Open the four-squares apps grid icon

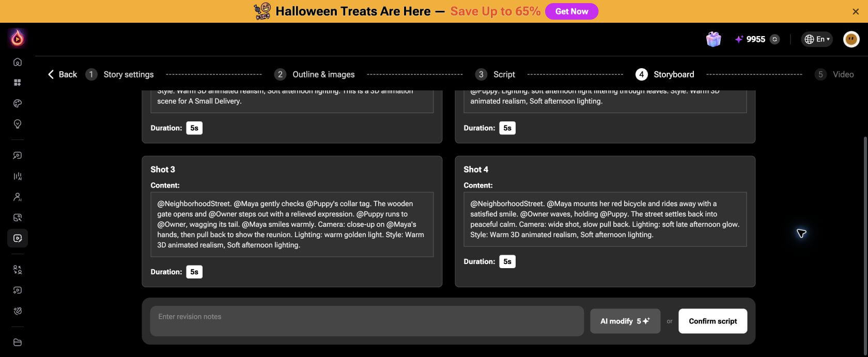pyautogui.click(x=18, y=83)
